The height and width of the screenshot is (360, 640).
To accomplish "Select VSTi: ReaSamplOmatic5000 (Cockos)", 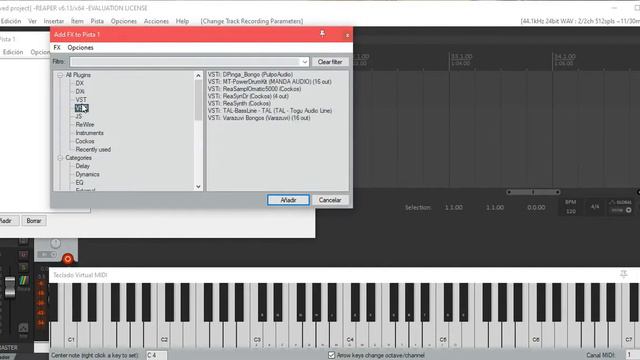I will point(254,89).
